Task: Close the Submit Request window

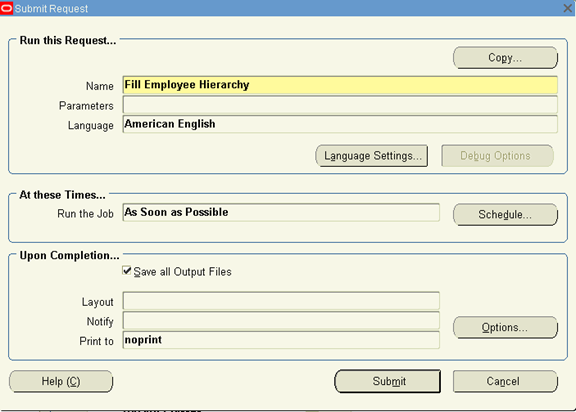Action: pos(568,8)
